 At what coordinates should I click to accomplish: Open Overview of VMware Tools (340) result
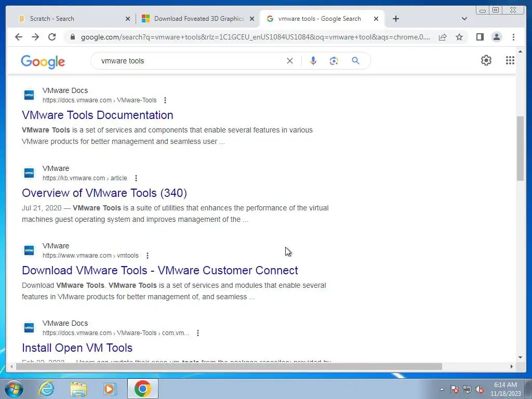coord(104,193)
